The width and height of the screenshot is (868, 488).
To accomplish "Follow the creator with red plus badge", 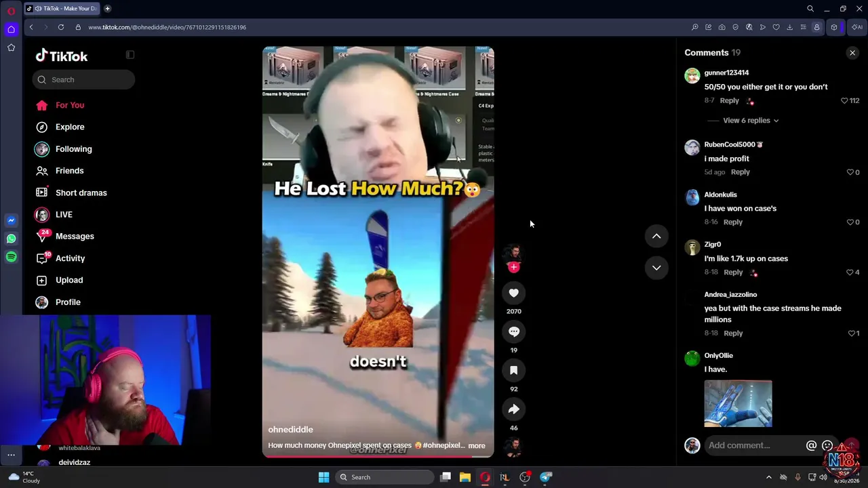I will click(x=513, y=267).
